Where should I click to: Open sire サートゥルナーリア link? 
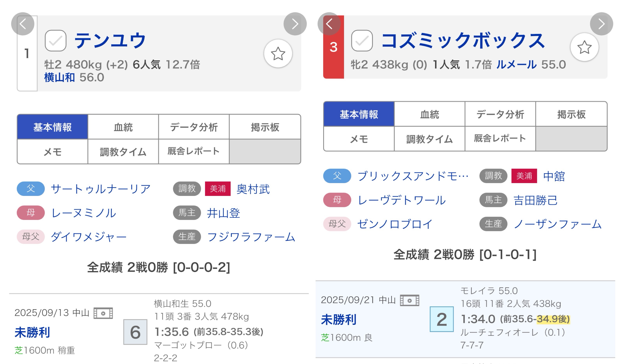tap(101, 189)
